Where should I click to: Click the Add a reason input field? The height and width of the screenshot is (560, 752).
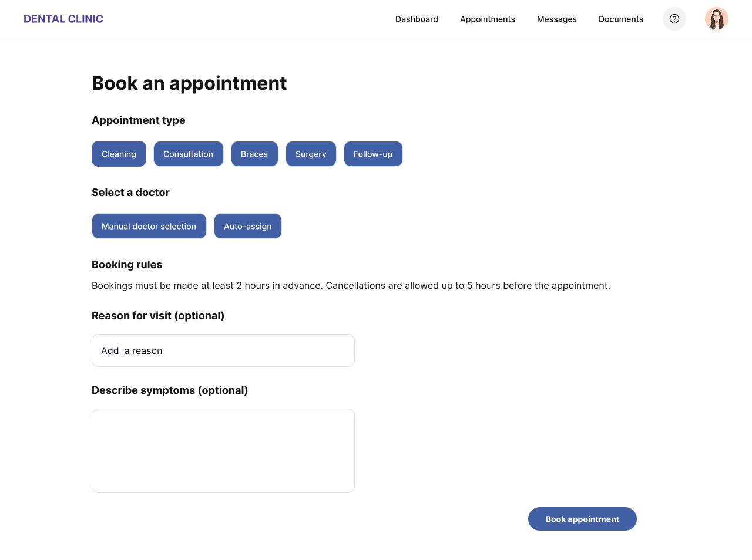pyautogui.click(x=223, y=350)
